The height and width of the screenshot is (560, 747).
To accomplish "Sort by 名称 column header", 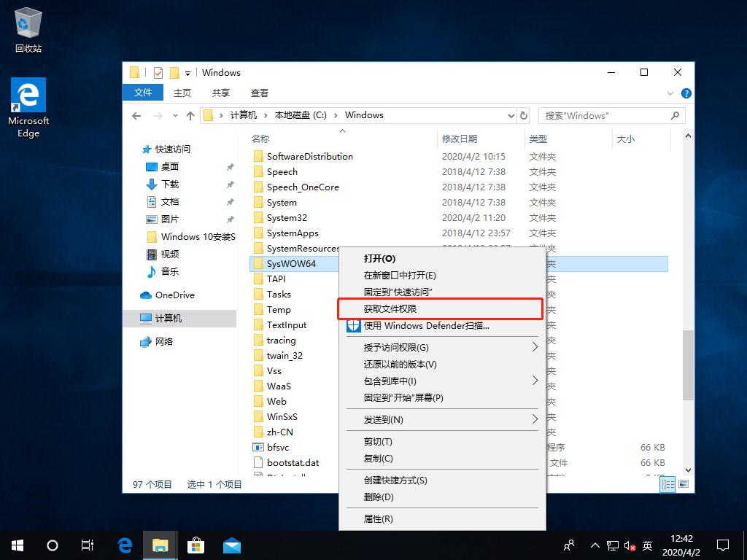I will click(x=260, y=139).
